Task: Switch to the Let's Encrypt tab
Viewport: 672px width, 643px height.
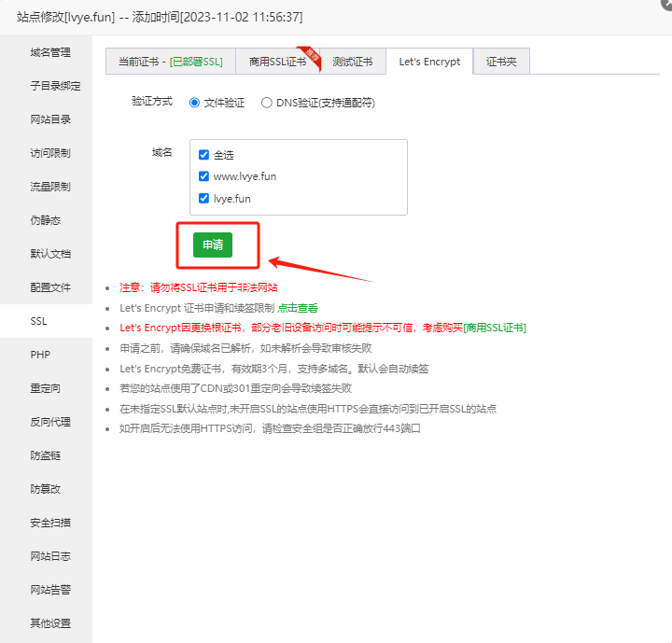Action: (429, 62)
